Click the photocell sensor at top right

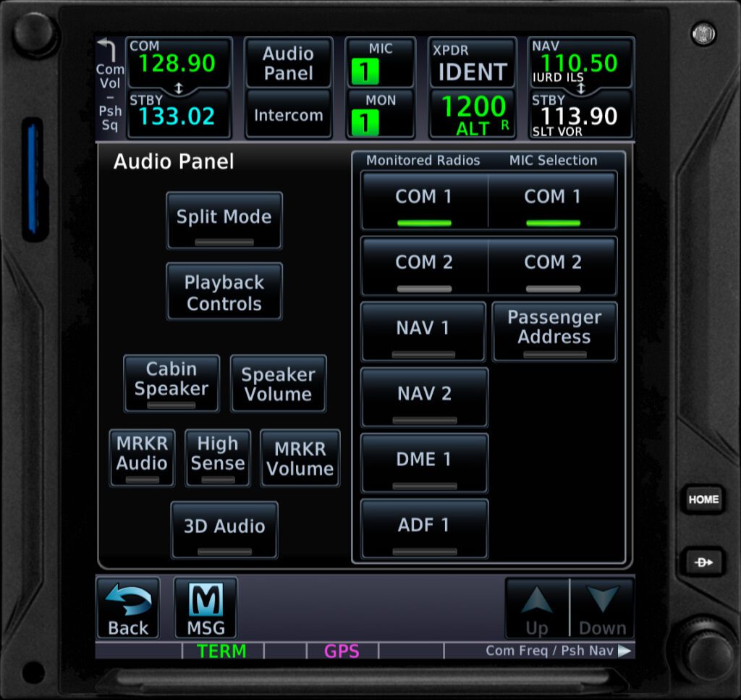pyautogui.click(x=703, y=33)
